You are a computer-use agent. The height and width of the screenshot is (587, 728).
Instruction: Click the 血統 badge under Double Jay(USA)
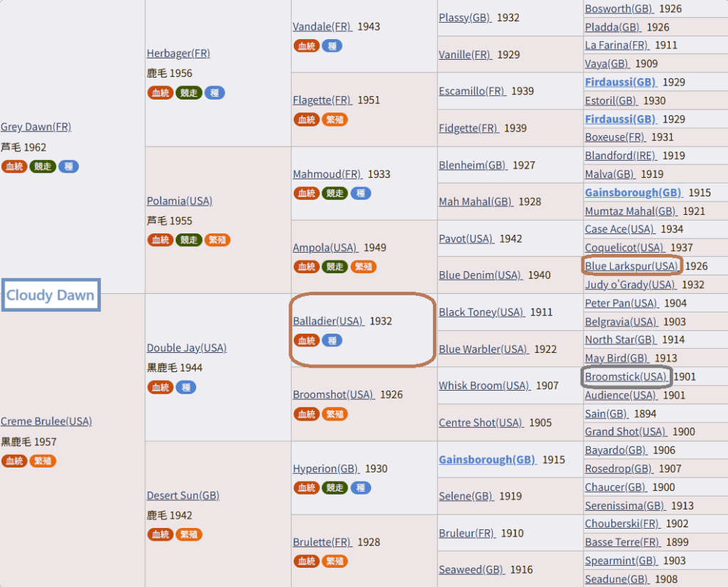pos(161,387)
